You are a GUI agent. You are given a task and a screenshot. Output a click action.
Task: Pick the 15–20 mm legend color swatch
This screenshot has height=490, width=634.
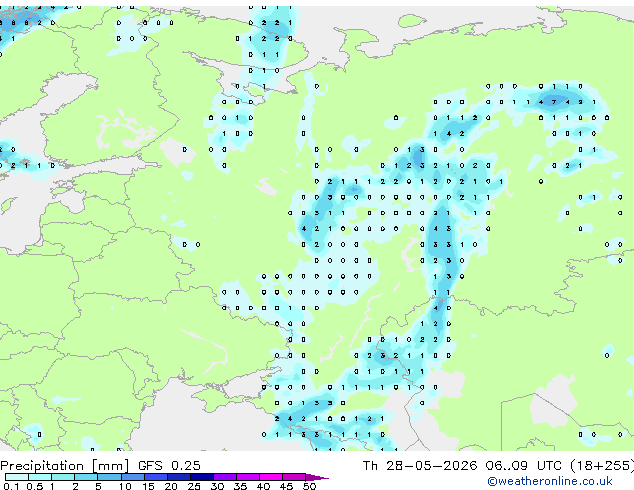click(155, 477)
